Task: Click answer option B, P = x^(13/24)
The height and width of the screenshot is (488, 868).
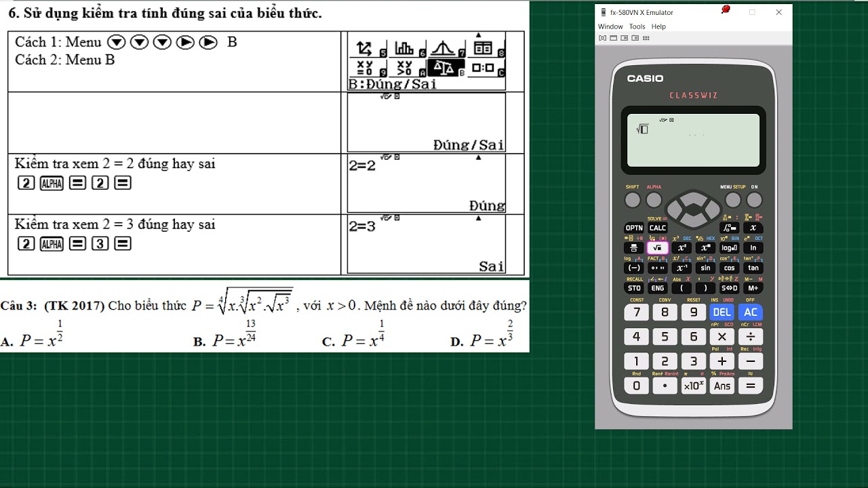Action: (224, 334)
